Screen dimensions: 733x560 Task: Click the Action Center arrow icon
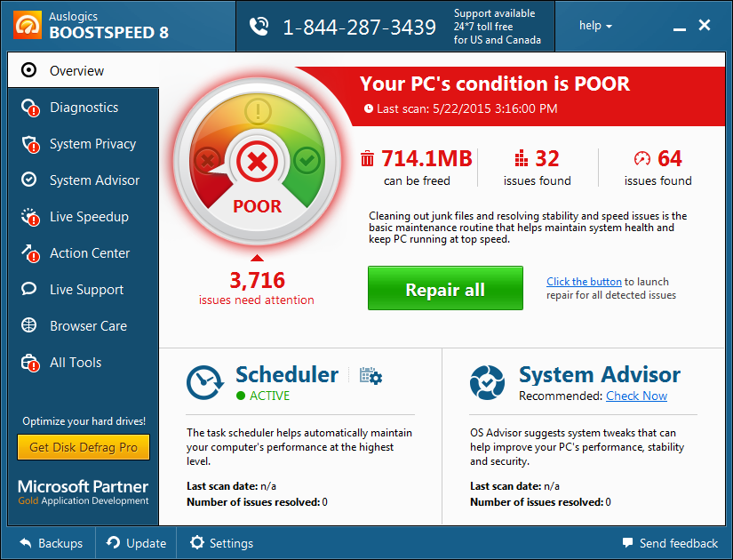click(x=29, y=253)
